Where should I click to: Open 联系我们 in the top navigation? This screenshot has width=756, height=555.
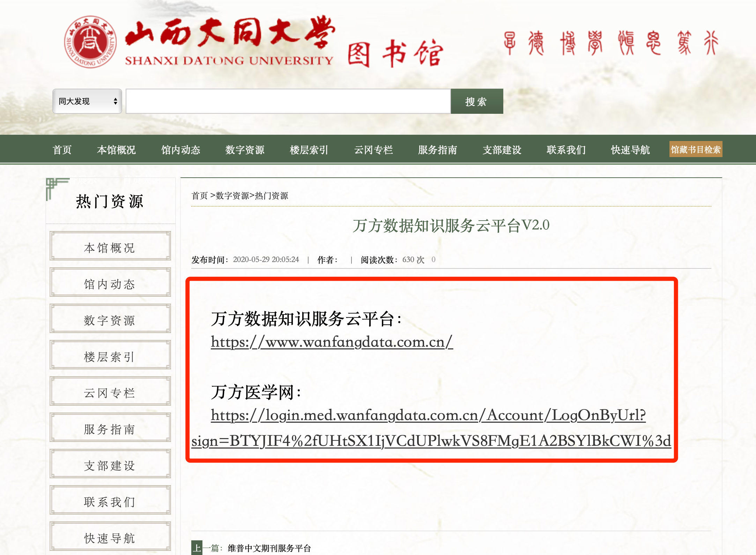coord(566,150)
